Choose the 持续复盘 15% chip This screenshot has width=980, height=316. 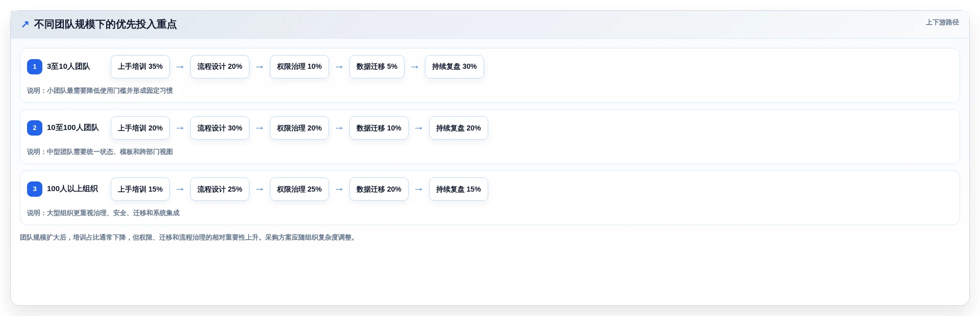click(459, 189)
